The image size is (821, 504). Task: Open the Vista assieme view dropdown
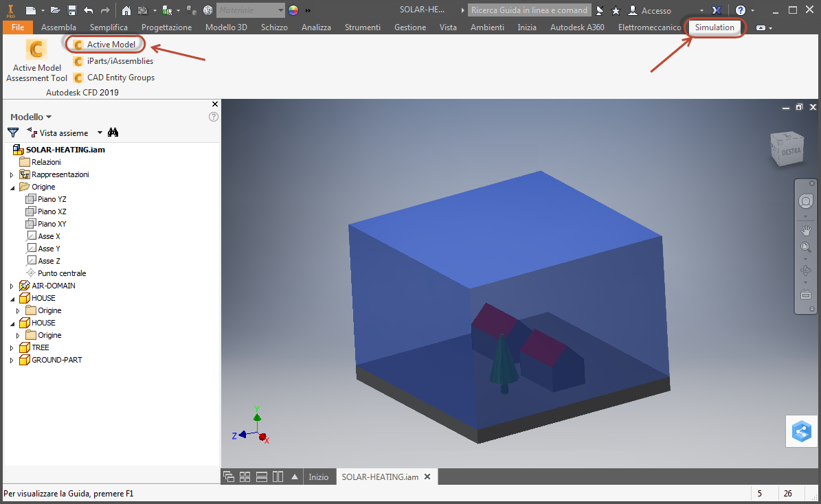pyautogui.click(x=100, y=133)
